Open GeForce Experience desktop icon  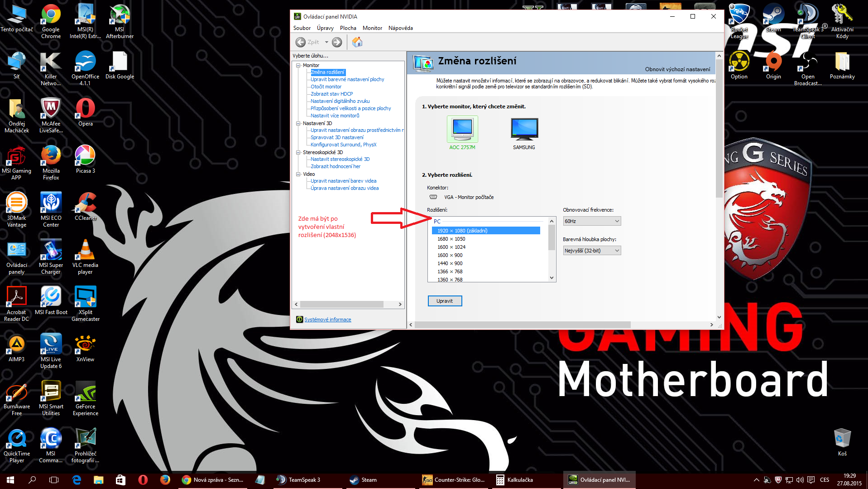pos(86,398)
